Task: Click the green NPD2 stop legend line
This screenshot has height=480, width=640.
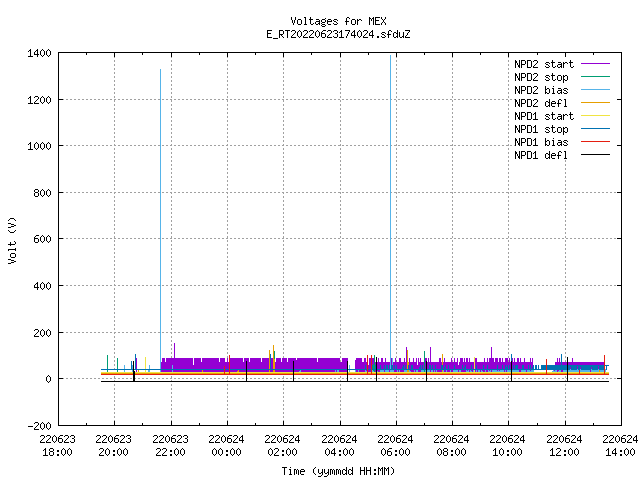Action: [596, 77]
